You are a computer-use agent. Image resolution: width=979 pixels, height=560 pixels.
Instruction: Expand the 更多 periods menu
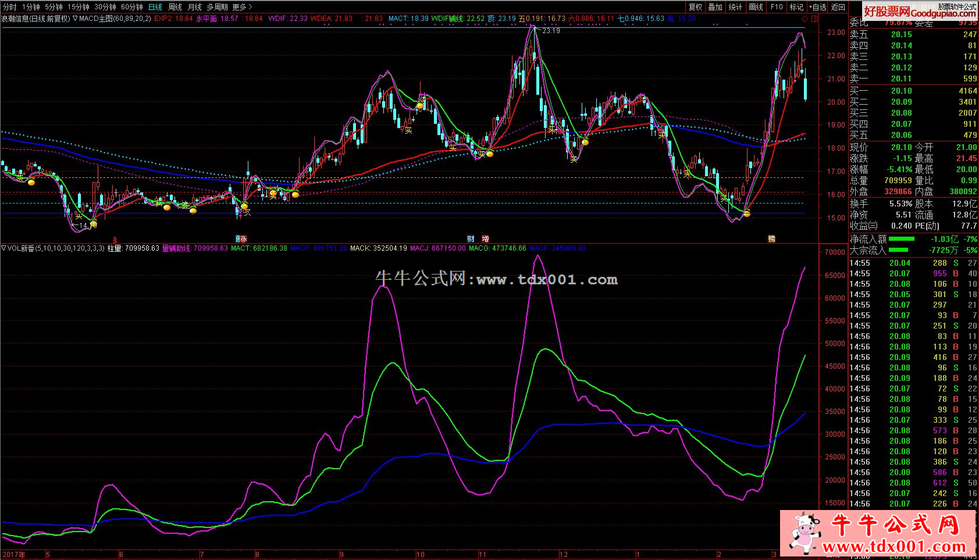[x=242, y=7]
